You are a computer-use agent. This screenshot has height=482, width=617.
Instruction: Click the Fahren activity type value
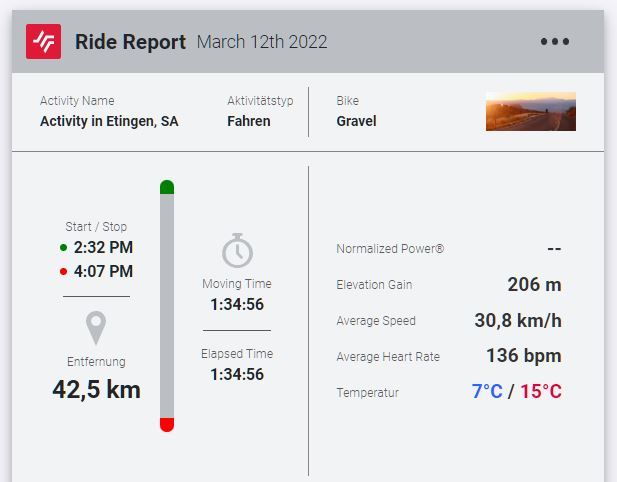[248, 121]
